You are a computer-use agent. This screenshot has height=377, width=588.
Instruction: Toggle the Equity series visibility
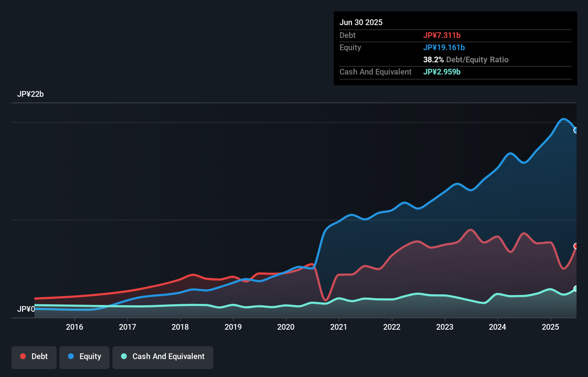84,357
